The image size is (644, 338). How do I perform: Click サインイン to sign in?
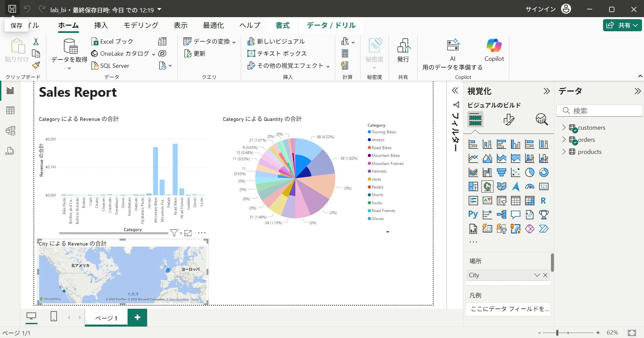click(x=541, y=9)
